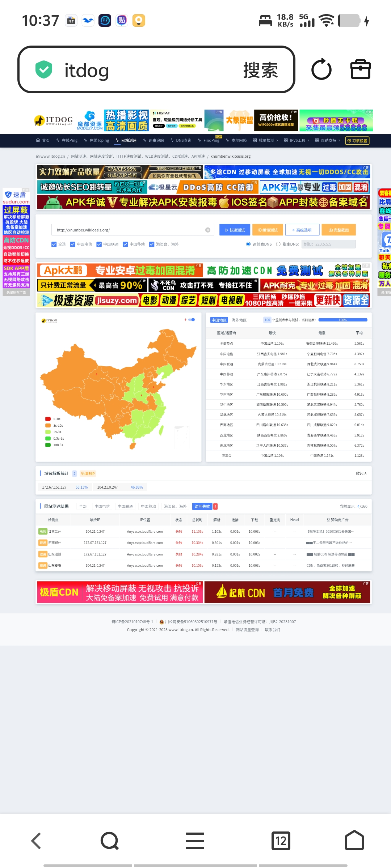Click the 快速测试 button

coord(235,230)
